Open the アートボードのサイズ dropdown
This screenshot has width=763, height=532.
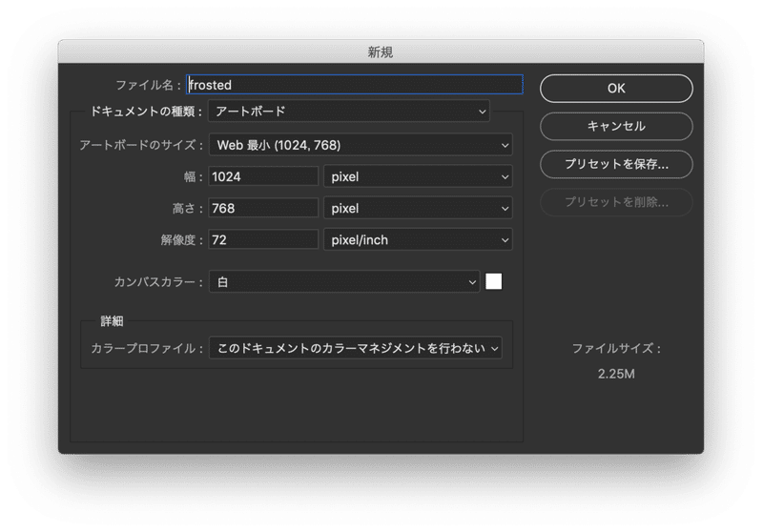pyautogui.click(x=361, y=145)
